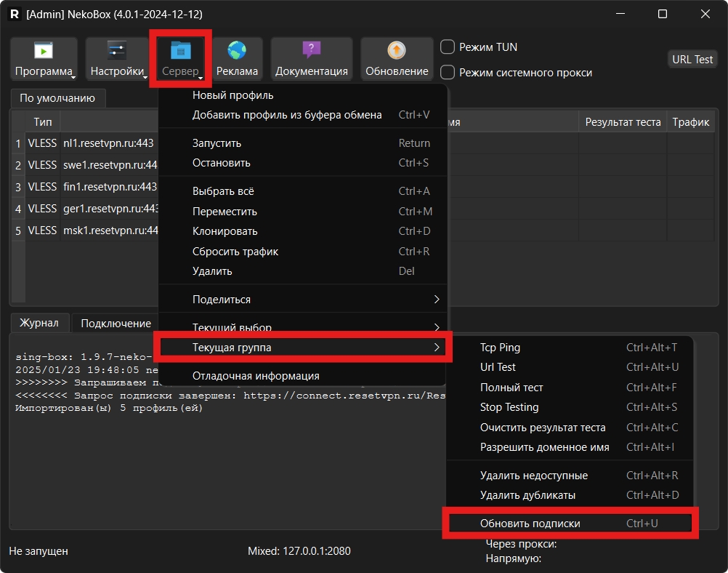Expand the Поделиться submenu
This screenshot has width=728, height=573.
pyautogui.click(x=302, y=300)
